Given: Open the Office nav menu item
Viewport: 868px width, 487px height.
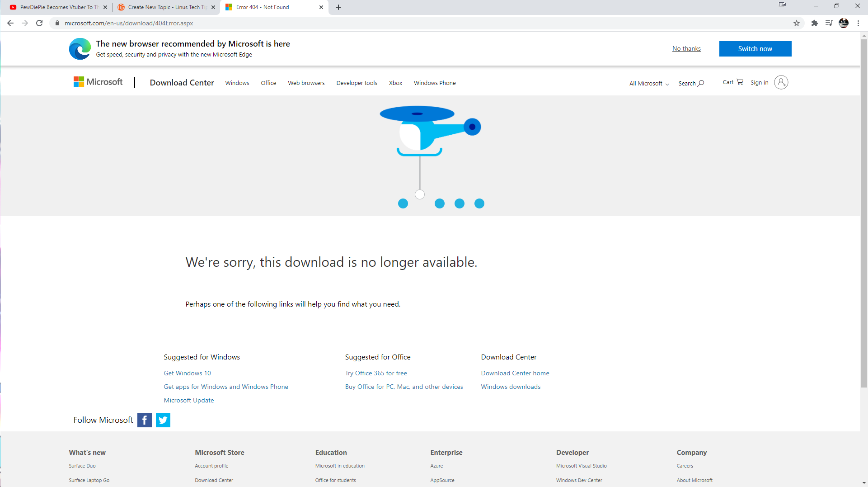Looking at the screenshot, I should 268,83.
